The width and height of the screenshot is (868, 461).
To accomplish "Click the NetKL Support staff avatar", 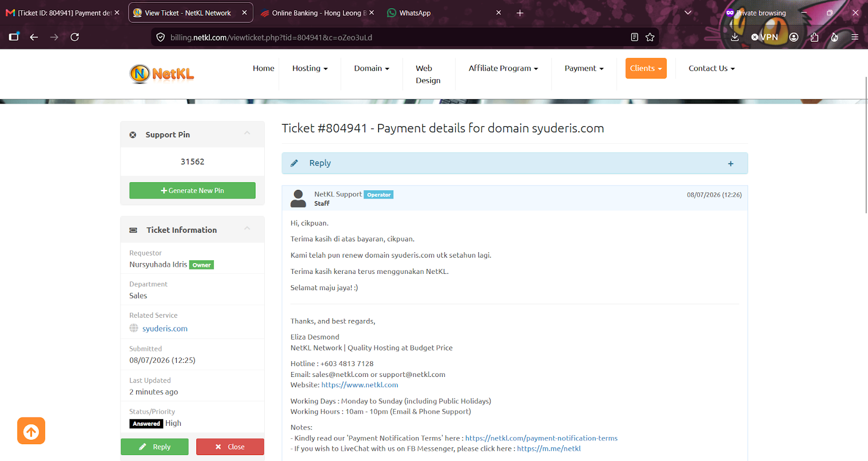I will pyautogui.click(x=298, y=199).
